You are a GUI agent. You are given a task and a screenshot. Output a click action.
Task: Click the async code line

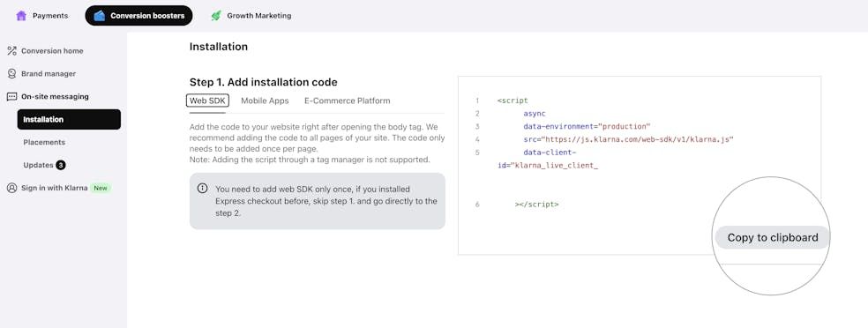pos(535,114)
